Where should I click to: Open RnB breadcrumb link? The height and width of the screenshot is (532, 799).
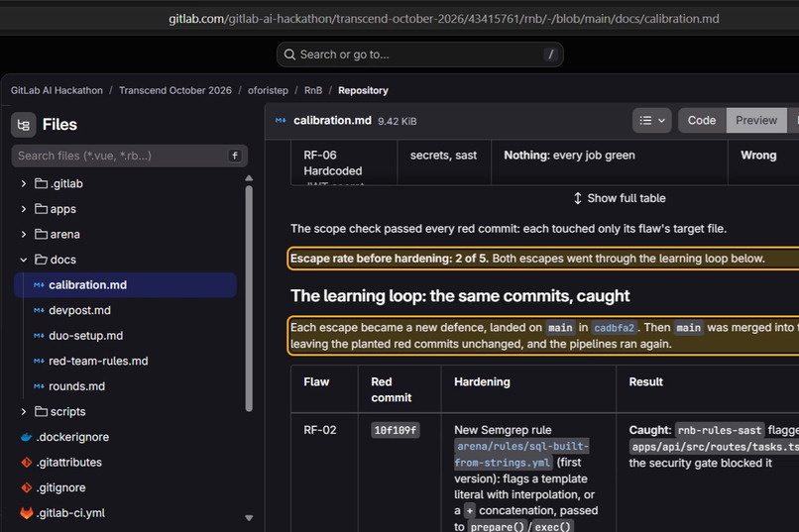click(x=313, y=90)
